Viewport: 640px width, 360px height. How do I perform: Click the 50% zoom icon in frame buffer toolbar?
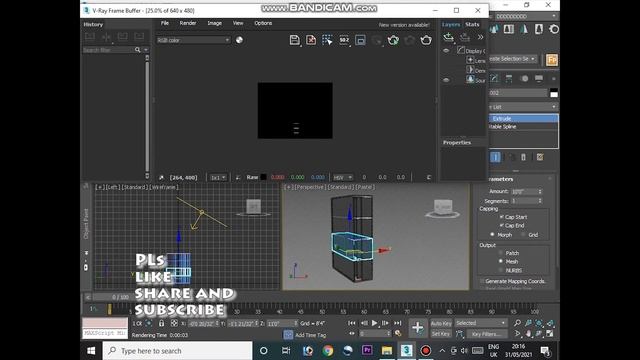[x=344, y=40]
